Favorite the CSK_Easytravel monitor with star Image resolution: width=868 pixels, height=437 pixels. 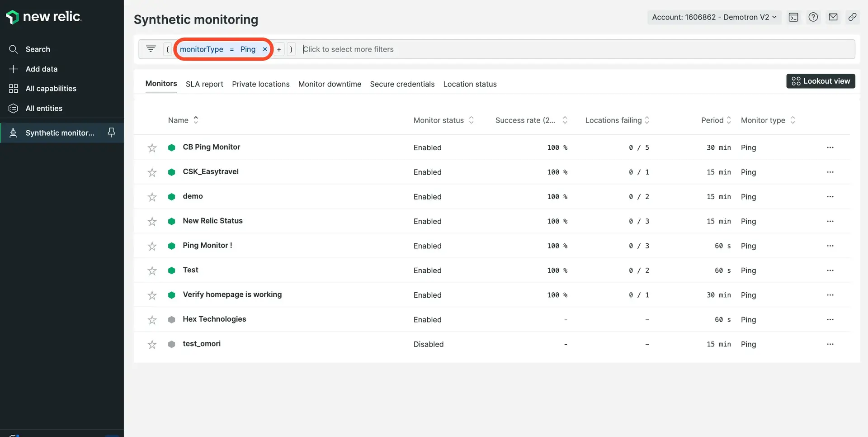coord(152,172)
